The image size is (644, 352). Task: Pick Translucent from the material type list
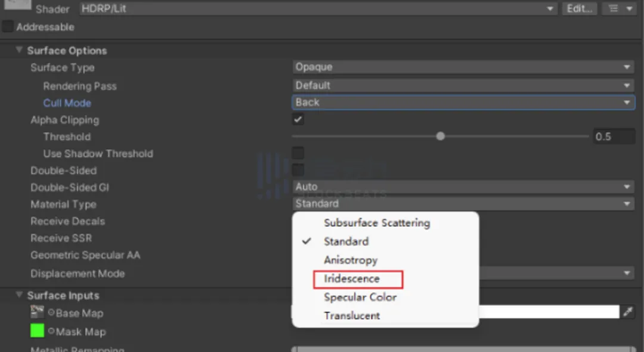pos(352,316)
